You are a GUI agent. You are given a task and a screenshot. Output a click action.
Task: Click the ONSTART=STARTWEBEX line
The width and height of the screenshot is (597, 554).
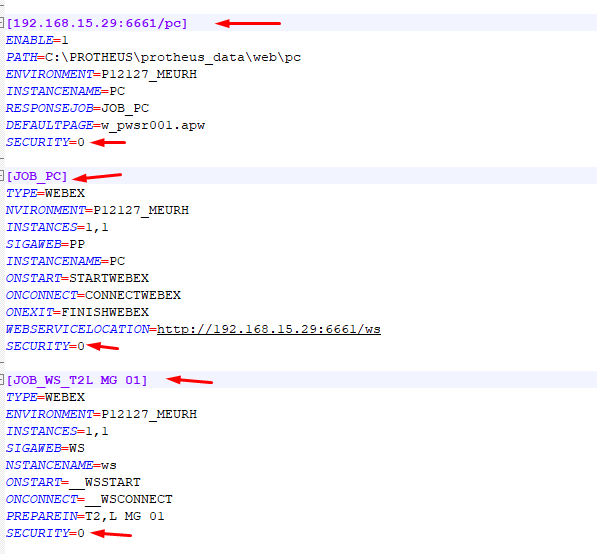(77, 278)
